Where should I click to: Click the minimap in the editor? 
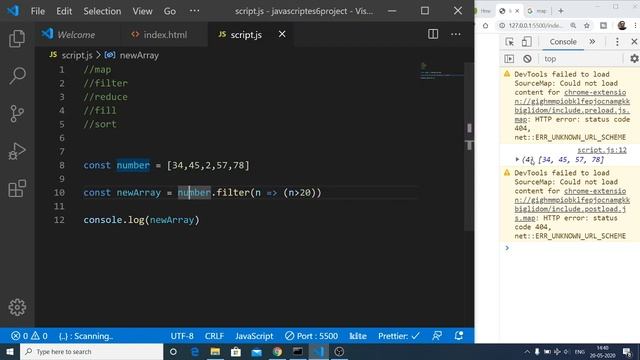(442, 71)
